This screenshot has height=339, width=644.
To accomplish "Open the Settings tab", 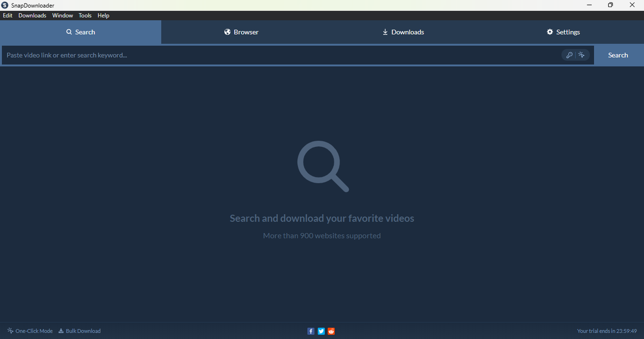I will tap(563, 32).
